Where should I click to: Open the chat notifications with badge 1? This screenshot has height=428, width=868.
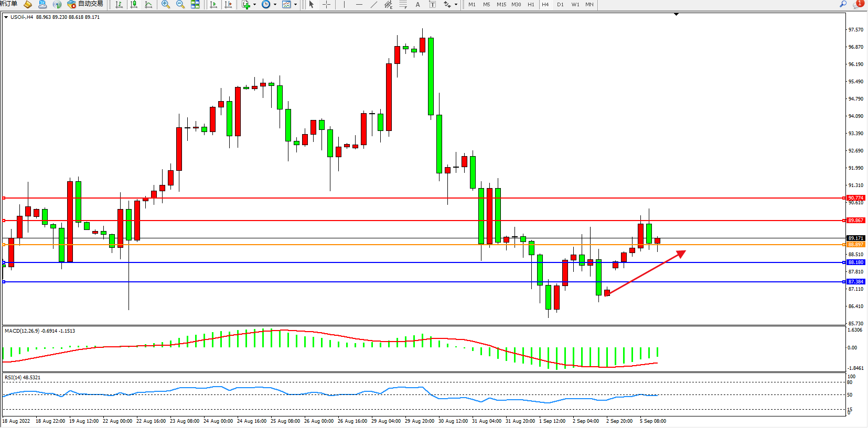858,4
